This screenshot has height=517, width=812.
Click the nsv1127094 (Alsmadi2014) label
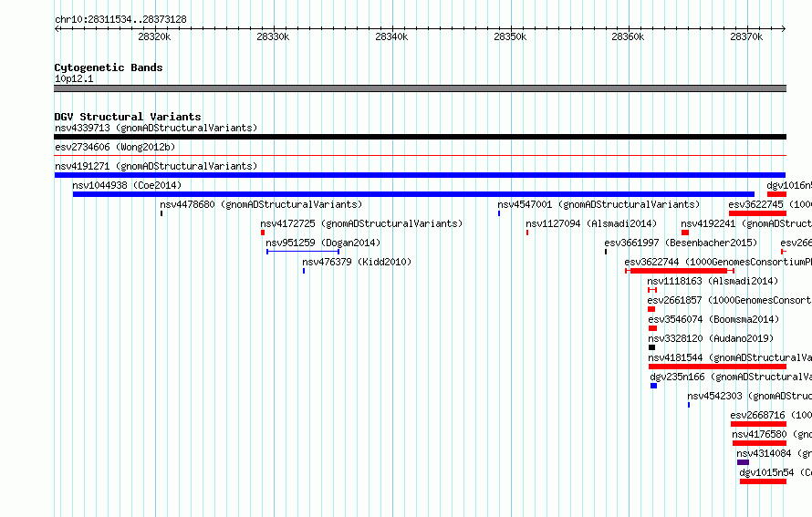(x=591, y=223)
